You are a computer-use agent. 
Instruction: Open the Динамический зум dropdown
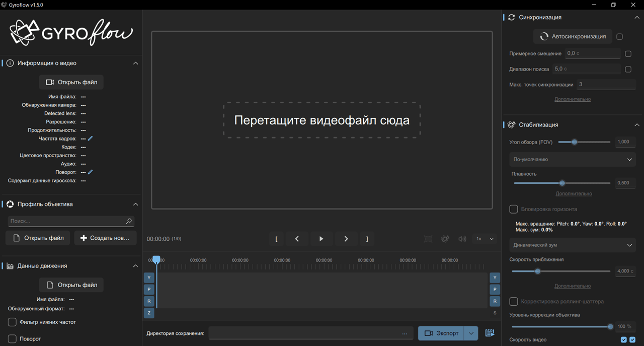coord(573,245)
